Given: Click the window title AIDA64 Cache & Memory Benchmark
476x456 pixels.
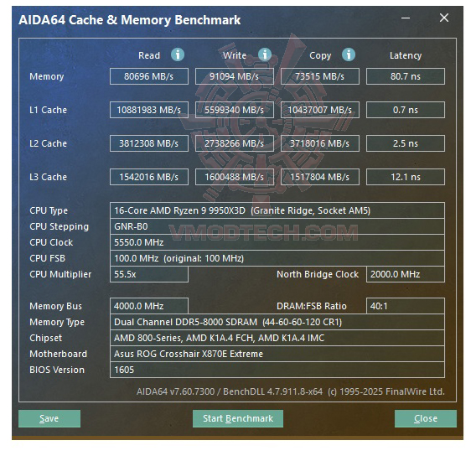Looking at the screenshot, I should 130,20.
